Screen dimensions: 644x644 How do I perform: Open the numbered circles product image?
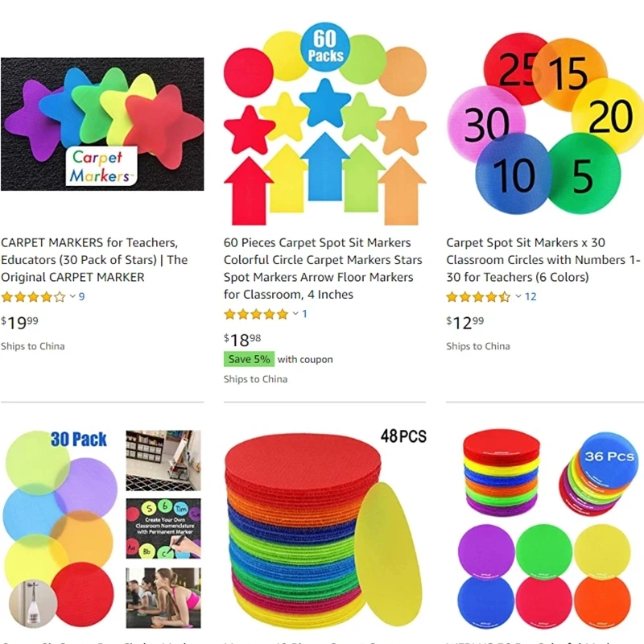[545, 124]
